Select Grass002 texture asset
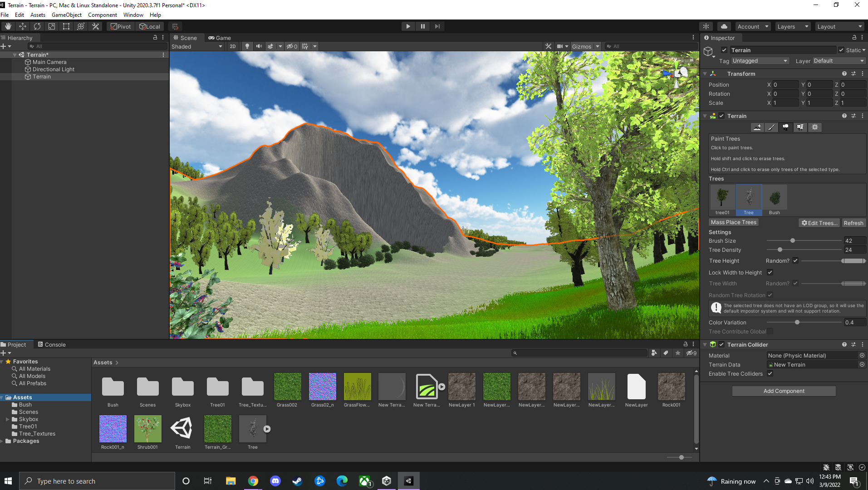This screenshot has width=868, height=490. [287, 390]
